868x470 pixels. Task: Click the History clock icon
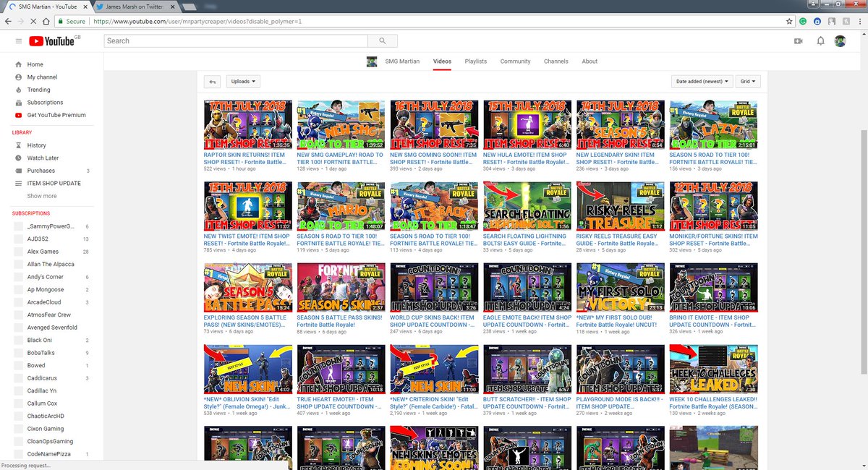pos(18,145)
